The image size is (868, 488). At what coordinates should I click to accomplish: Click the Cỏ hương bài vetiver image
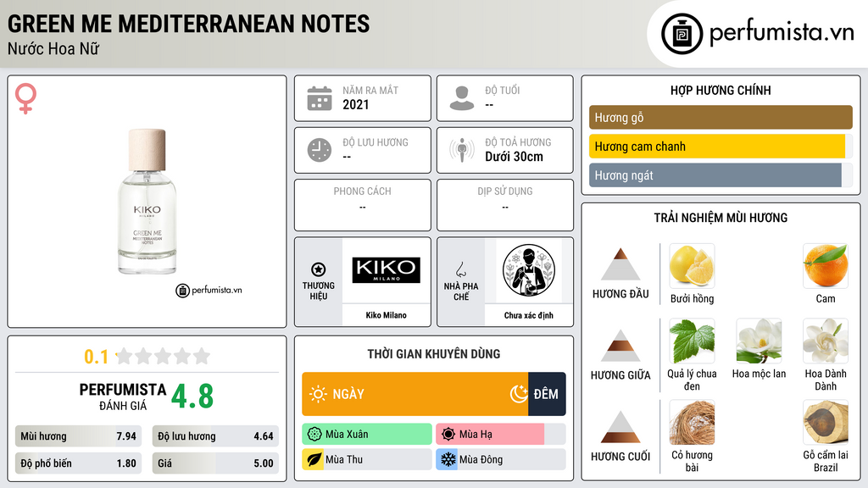pyautogui.click(x=692, y=422)
